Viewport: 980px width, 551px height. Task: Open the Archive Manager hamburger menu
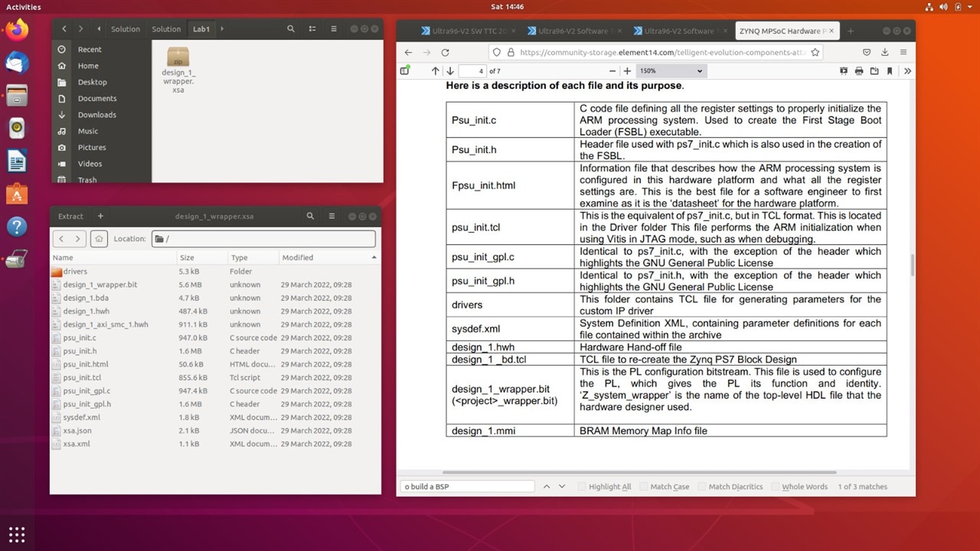pos(332,217)
